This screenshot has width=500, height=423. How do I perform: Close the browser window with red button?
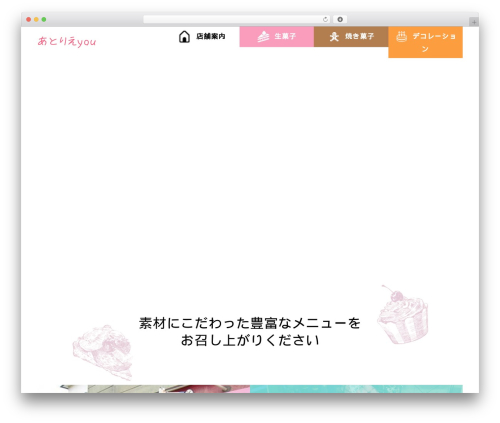point(29,19)
